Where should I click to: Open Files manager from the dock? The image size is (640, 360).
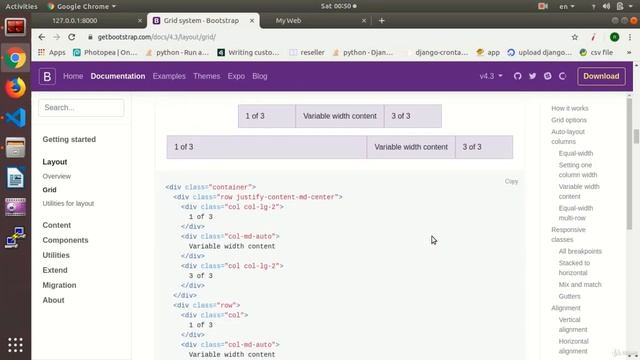point(16,147)
